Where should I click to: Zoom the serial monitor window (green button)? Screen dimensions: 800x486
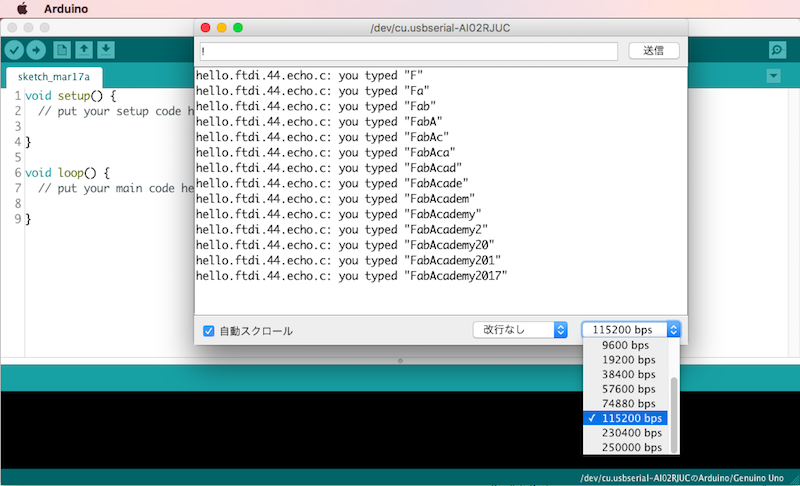(238, 28)
